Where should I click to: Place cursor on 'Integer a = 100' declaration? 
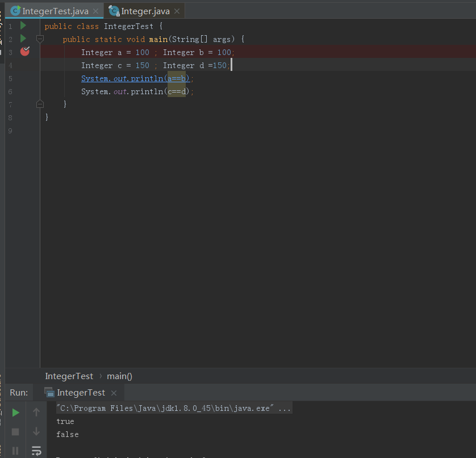[x=115, y=52]
